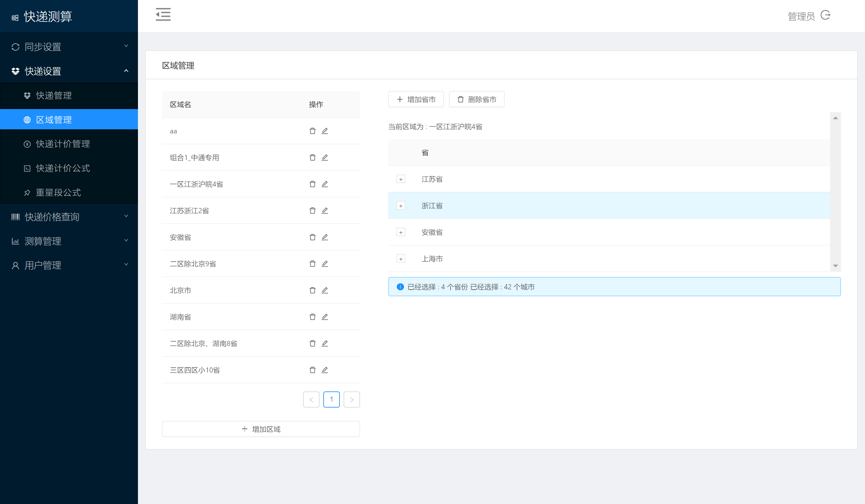Open the 快递计价管理 submenu item
Image resolution: width=865 pixels, height=504 pixels.
[x=69, y=144]
